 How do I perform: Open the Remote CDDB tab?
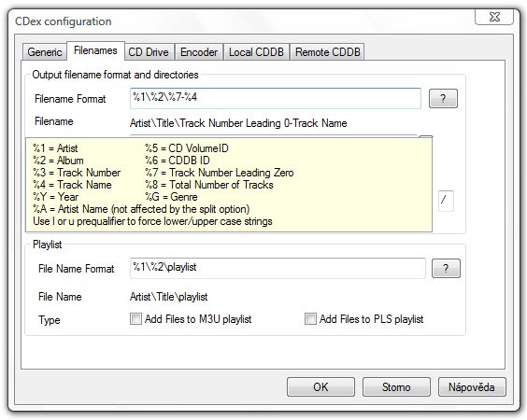(x=327, y=52)
